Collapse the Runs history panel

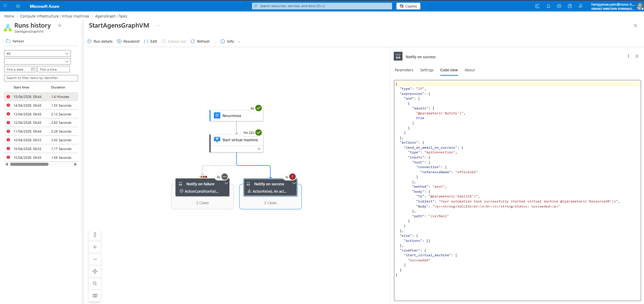60,26
